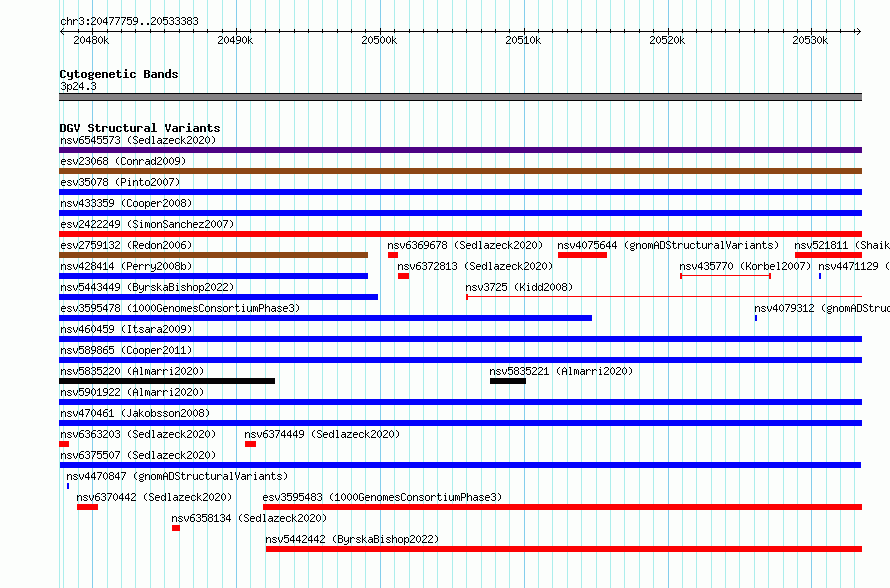The image size is (890, 588).
Task: Click nsv428414 (Perry2008b) label
Action: pos(126,266)
